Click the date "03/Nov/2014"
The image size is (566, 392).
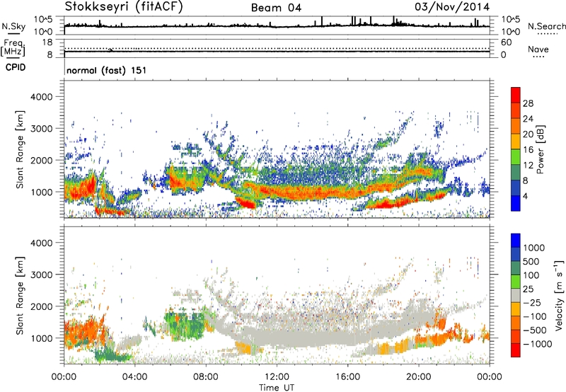452,7
